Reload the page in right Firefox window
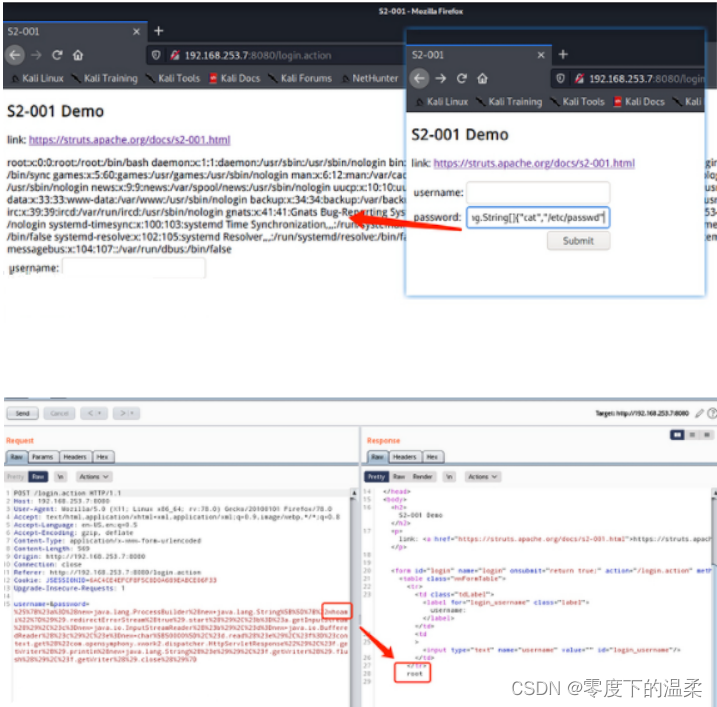 tap(461, 79)
